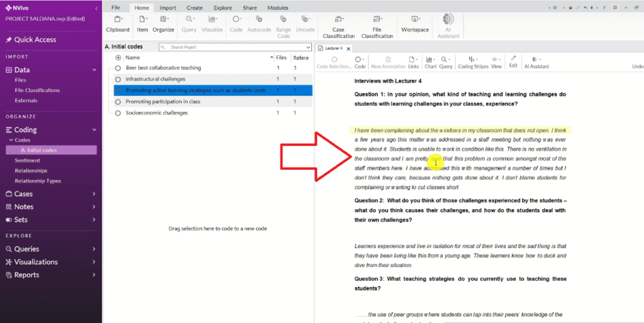Select the circle beside Socioeconomic challenges
This screenshot has width=644, height=323.
click(118, 113)
